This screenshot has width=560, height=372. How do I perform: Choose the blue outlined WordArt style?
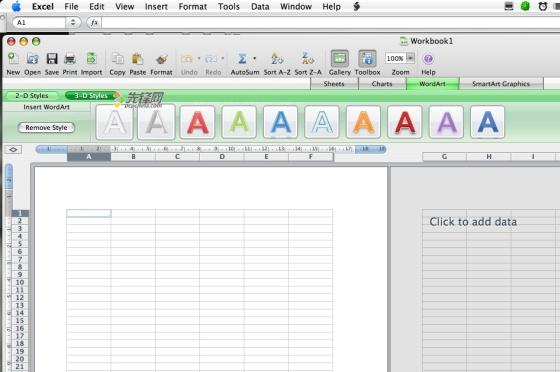click(x=322, y=122)
